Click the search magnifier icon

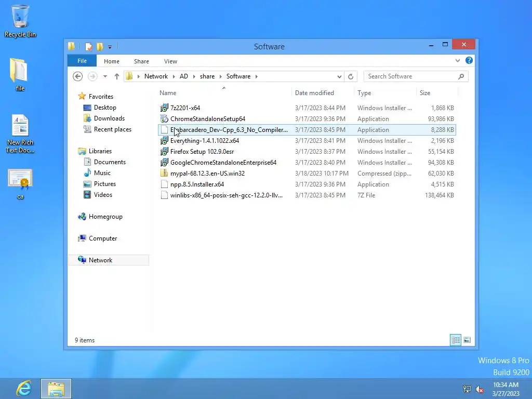tap(461, 76)
